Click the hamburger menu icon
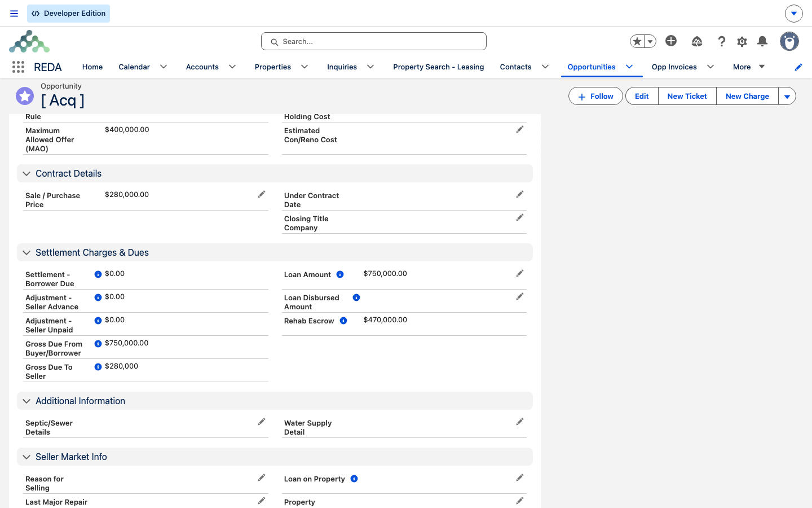The image size is (812, 508). pos(14,14)
